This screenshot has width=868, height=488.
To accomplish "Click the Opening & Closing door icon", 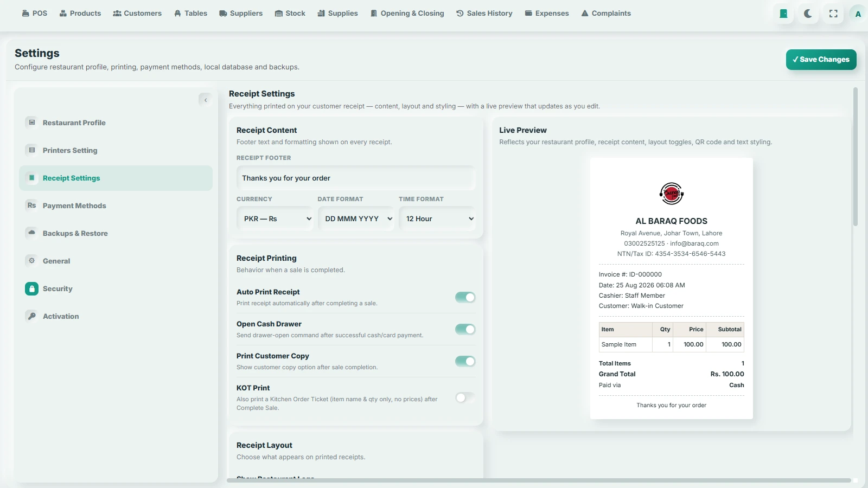I will [x=374, y=13].
